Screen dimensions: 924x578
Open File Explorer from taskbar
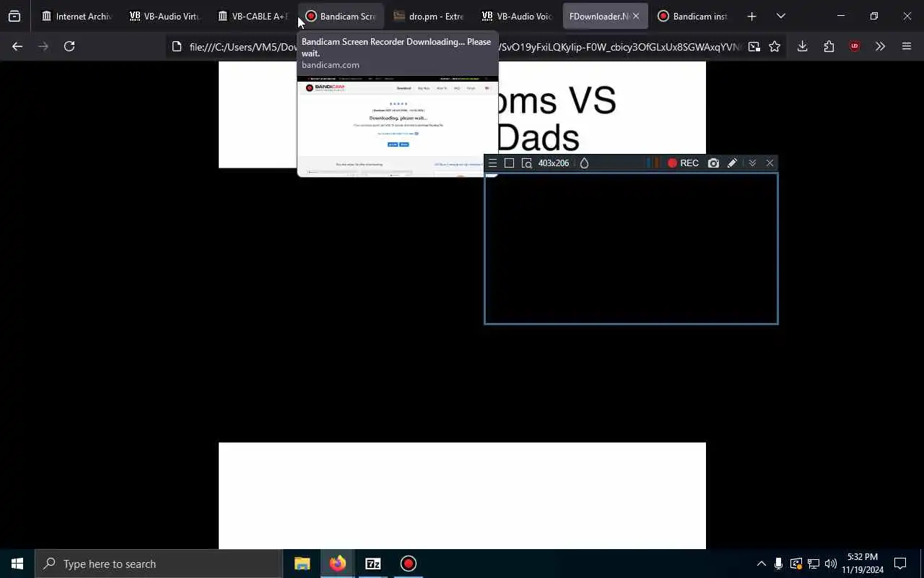point(302,564)
